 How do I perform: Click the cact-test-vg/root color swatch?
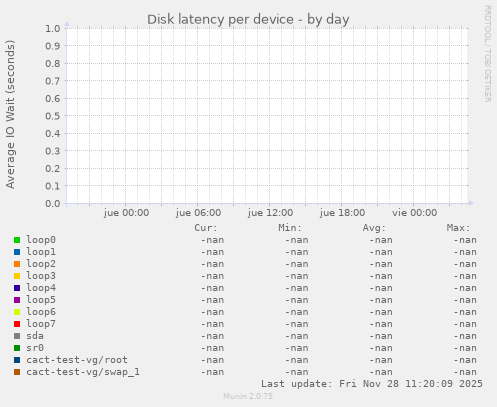click(17, 360)
